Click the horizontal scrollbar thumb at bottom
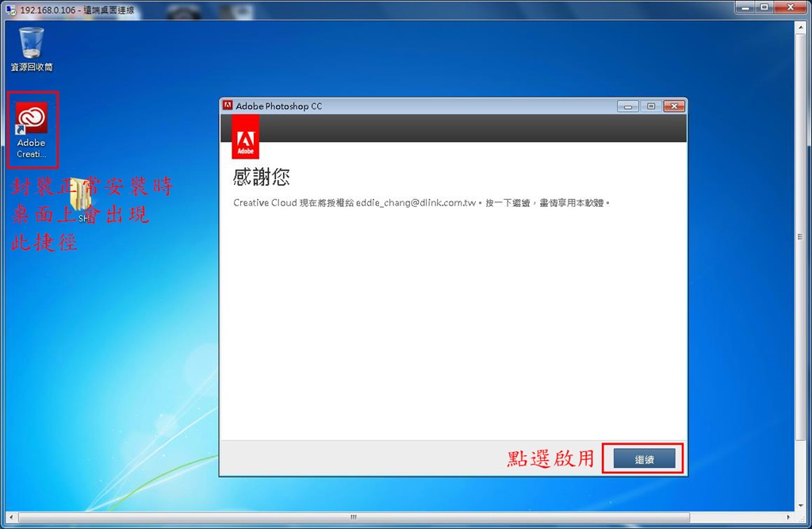812x529 pixels. tap(354, 517)
